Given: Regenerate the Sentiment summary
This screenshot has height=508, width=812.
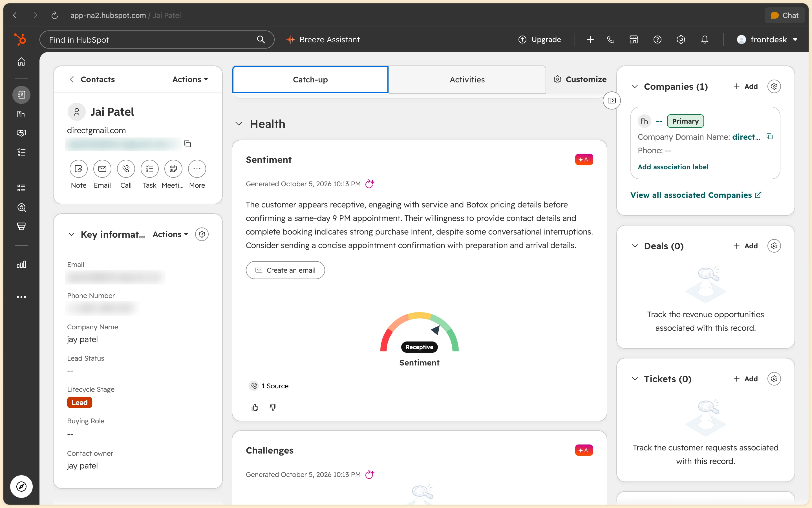Looking at the screenshot, I should tap(369, 184).
